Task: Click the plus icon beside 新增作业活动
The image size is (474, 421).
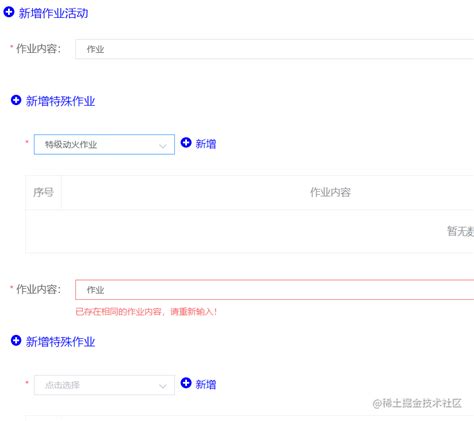Action: pyautogui.click(x=9, y=12)
